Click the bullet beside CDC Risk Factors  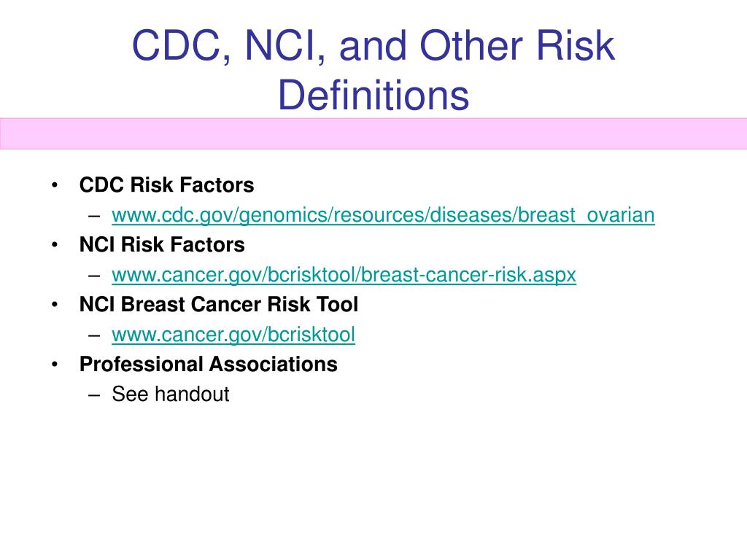[55, 185]
